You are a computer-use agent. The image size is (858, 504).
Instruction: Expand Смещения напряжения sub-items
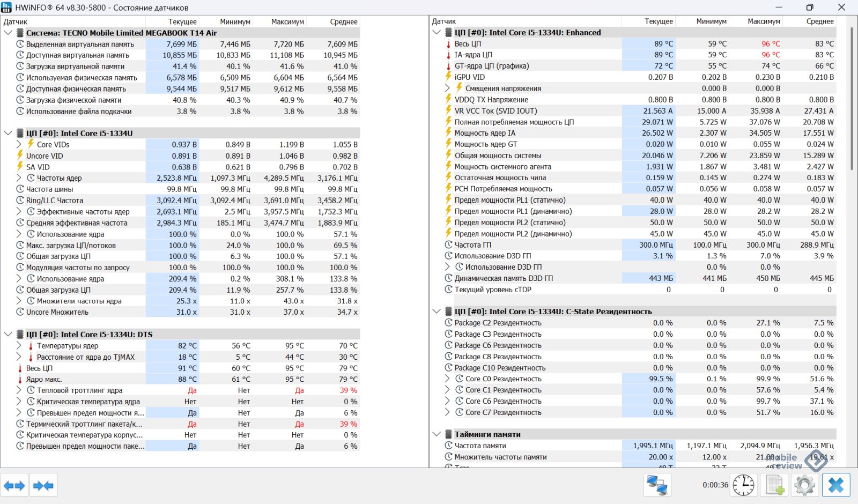pyautogui.click(x=447, y=88)
